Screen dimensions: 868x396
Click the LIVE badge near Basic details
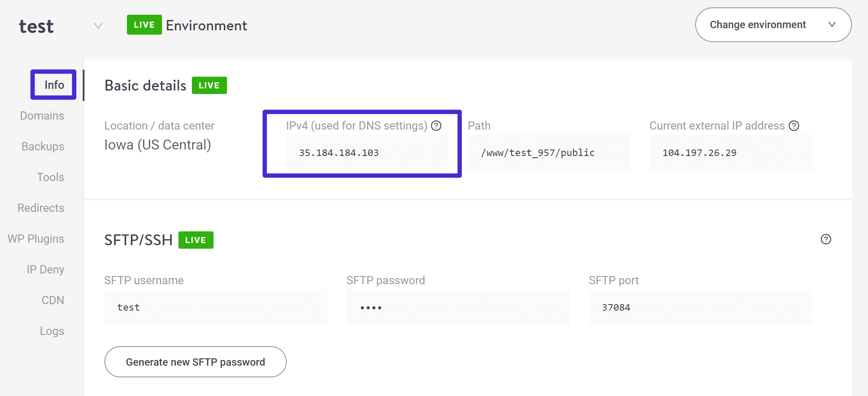click(209, 85)
